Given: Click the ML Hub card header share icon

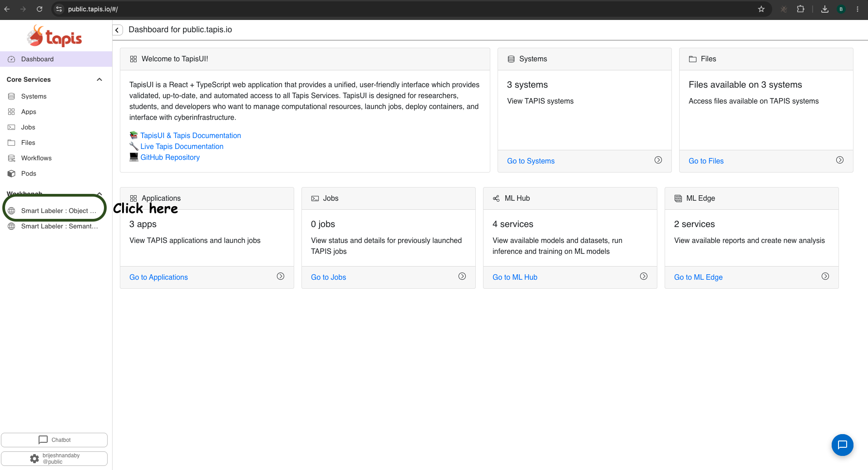Looking at the screenshot, I should coord(496,198).
